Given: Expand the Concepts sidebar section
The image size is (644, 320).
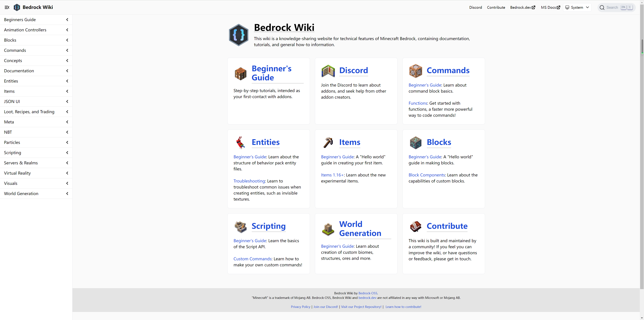Looking at the screenshot, I should (x=36, y=61).
